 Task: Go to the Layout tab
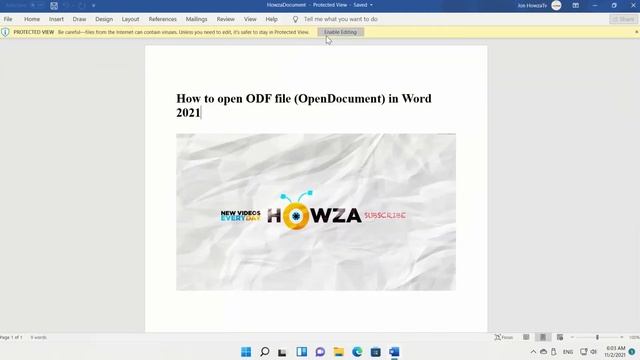pyautogui.click(x=130, y=19)
